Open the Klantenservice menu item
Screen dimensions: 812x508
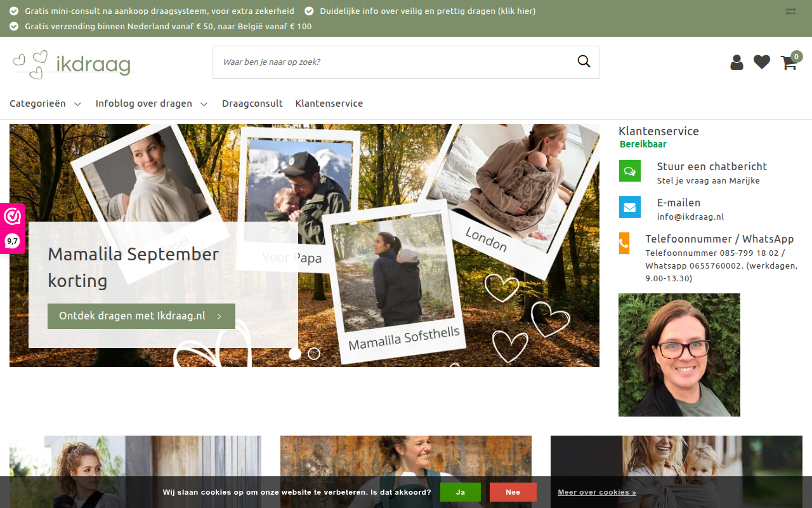tap(329, 104)
